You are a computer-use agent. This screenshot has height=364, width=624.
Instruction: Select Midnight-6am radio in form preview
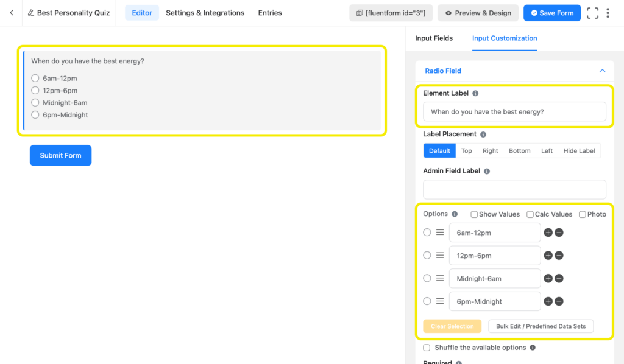(35, 102)
